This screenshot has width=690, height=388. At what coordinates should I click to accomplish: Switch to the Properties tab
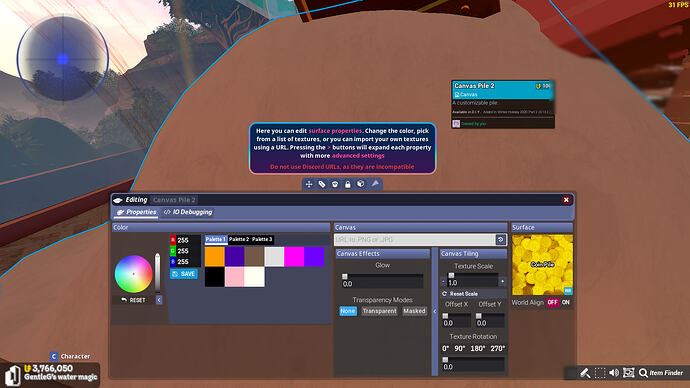click(137, 212)
